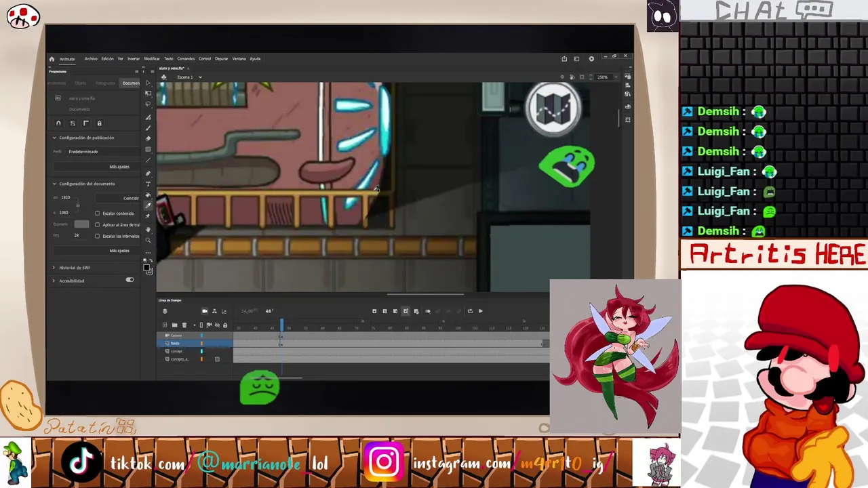The height and width of the screenshot is (488, 868).
Task: Open the Propiedades panel options menu
Action: click(x=136, y=71)
